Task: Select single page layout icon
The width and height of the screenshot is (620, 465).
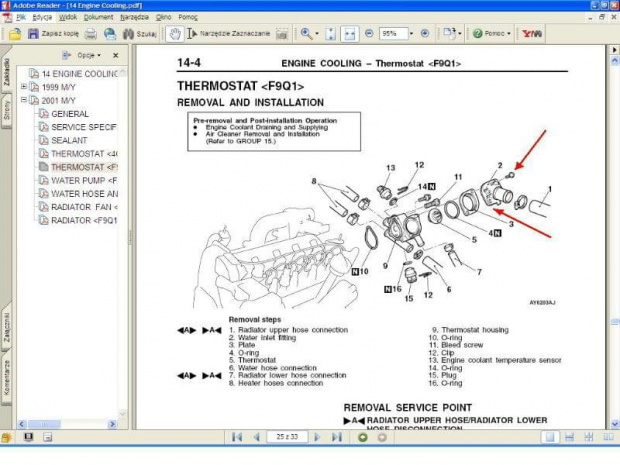Action: [550, 437]
